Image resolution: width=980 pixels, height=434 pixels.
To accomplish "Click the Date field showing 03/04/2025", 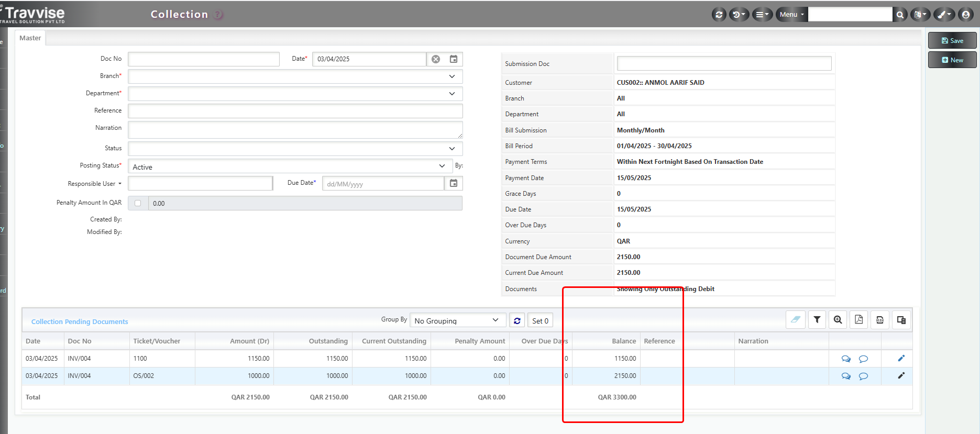I will pyautogui.click(x=369, y=59).
